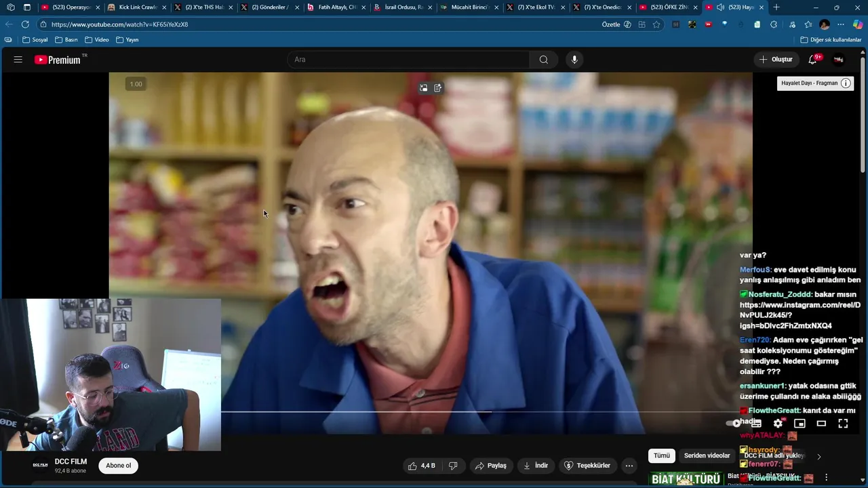The width and height of the screenshot is (868, 488).
Task: Click Oluştur create button
Action: point(776,60)
